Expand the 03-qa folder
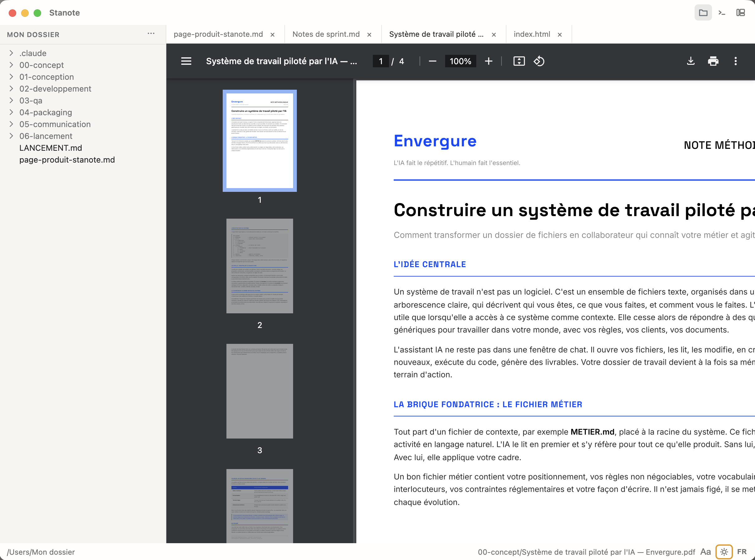 coord(11,100)
